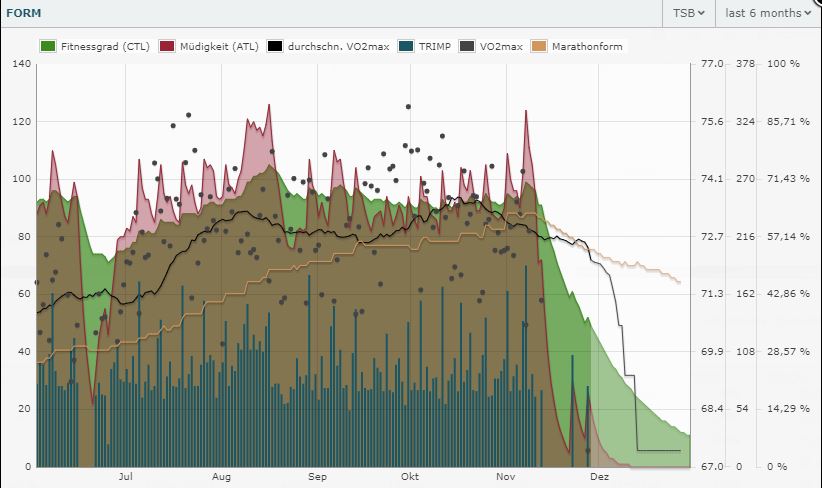Screen dimensions: 822x488
Task: Toggle the Müdigkeit (ATL) series label
Action: pos(217,46)
